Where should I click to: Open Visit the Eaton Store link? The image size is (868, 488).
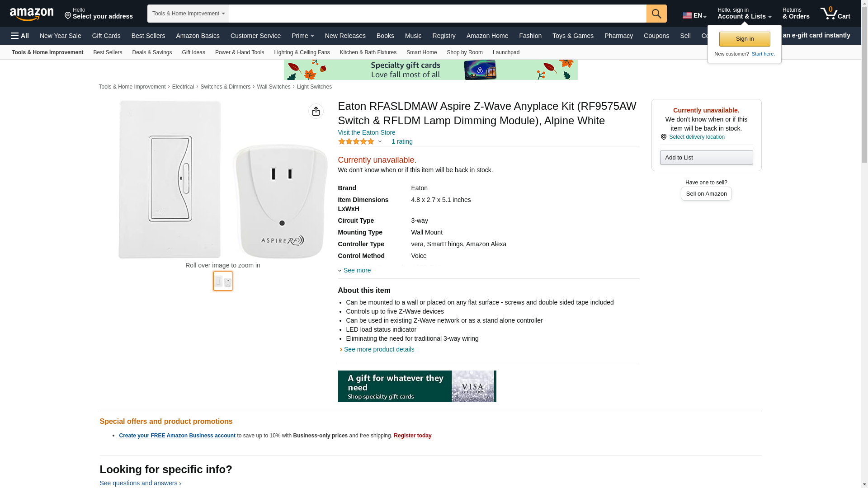pyautogui.click(x=367, y=132)
